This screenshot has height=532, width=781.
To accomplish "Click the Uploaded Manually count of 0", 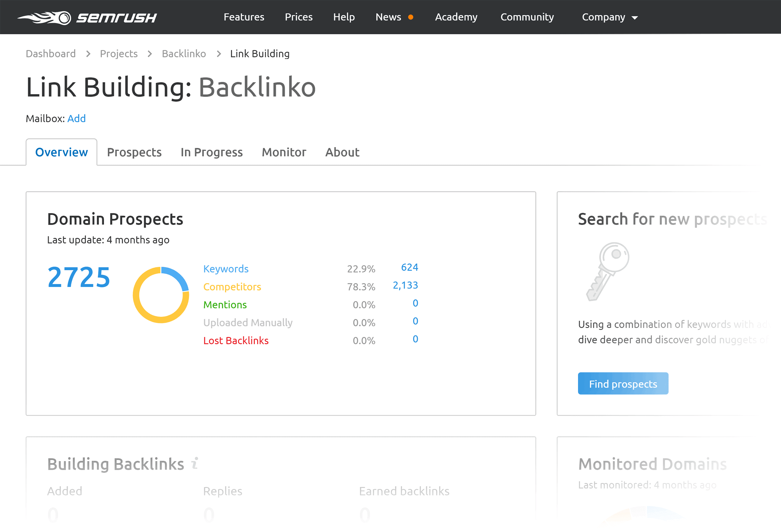I will [415, 321].
